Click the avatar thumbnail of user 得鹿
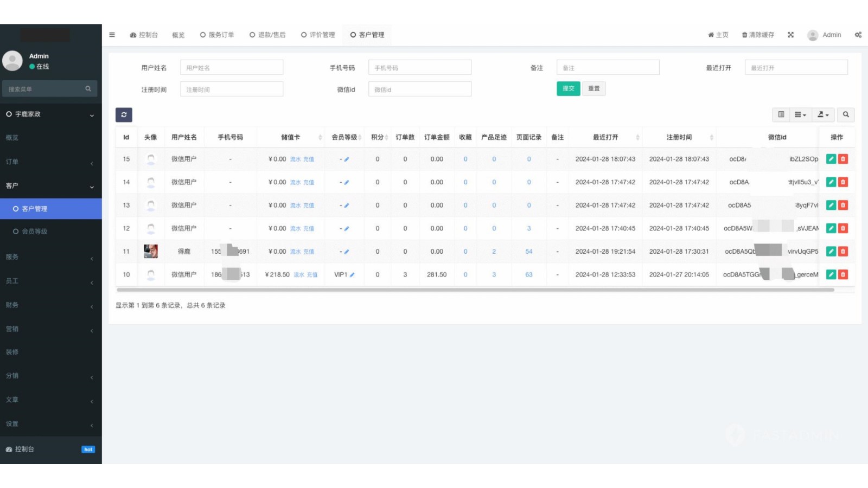Image resolution: width=868 pixels, height=488 pixels. (151, 251)
